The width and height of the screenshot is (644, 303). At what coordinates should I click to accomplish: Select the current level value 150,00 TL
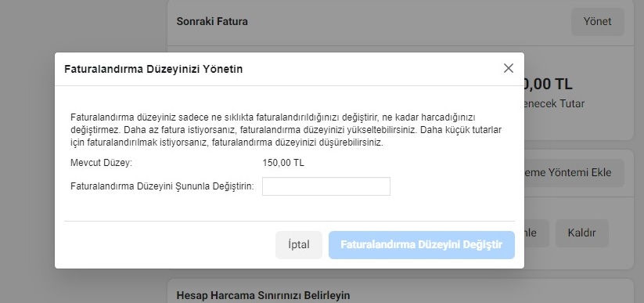pos(283,163)
